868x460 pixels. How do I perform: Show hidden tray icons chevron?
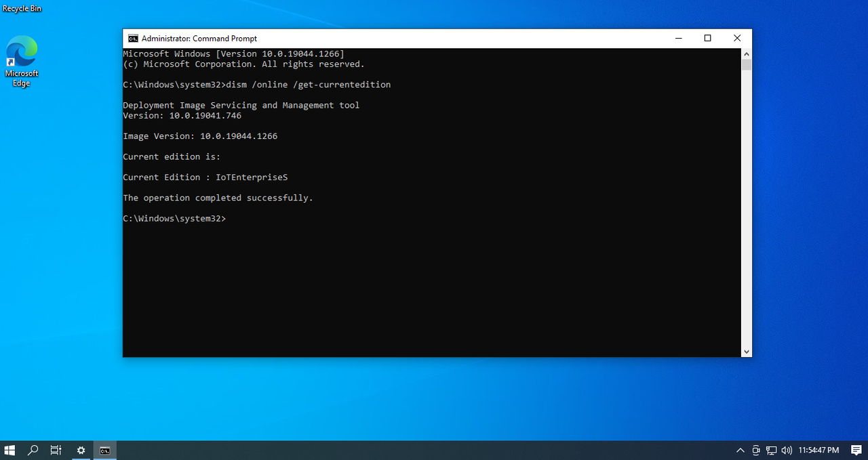pos(741,450)
